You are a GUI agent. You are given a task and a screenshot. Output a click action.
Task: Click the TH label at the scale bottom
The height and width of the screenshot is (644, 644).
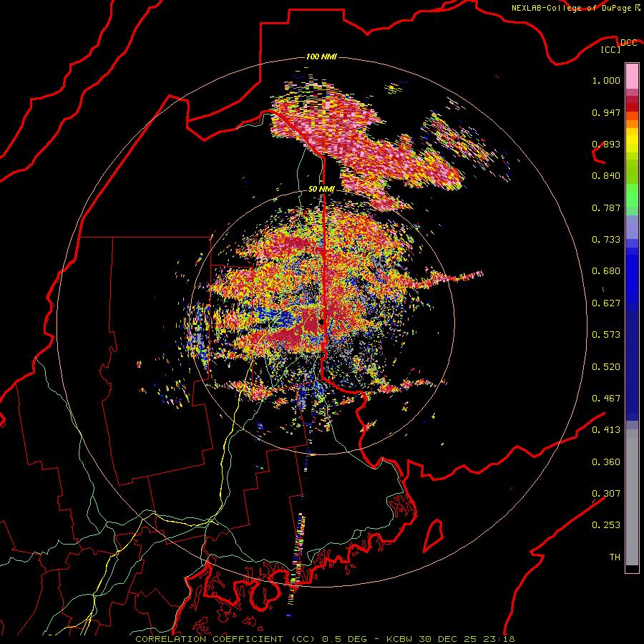coord(615,557)
